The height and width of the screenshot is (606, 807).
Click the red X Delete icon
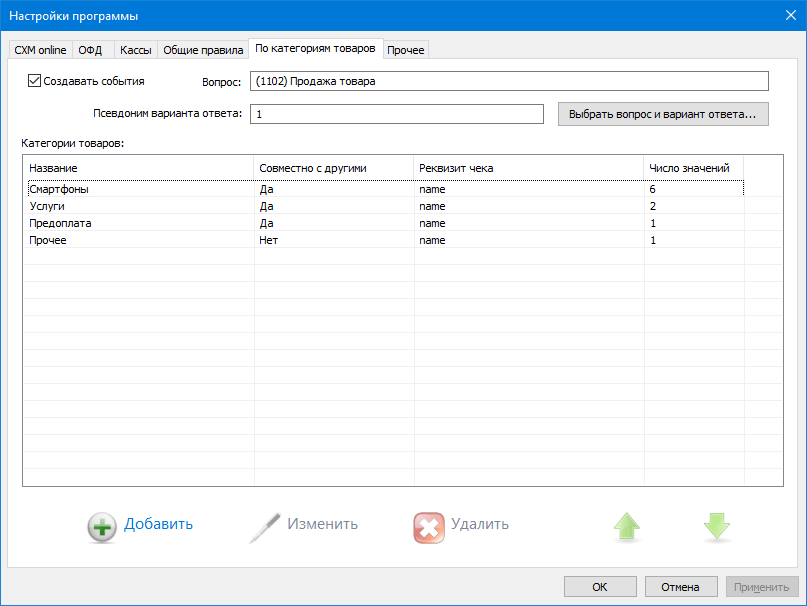[429, 527]
